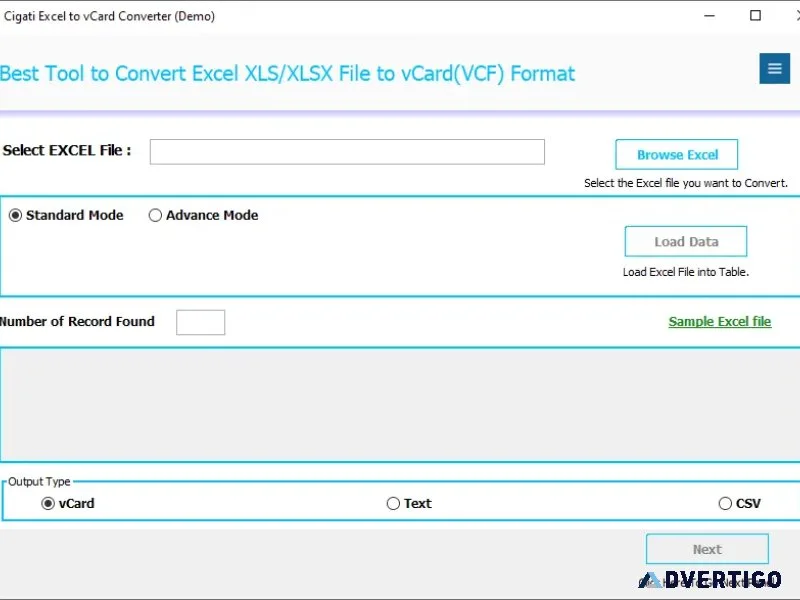Click 'Select the Excel file you want to Convert.' text
Screen dimensions: 800x600
point(686,183)
